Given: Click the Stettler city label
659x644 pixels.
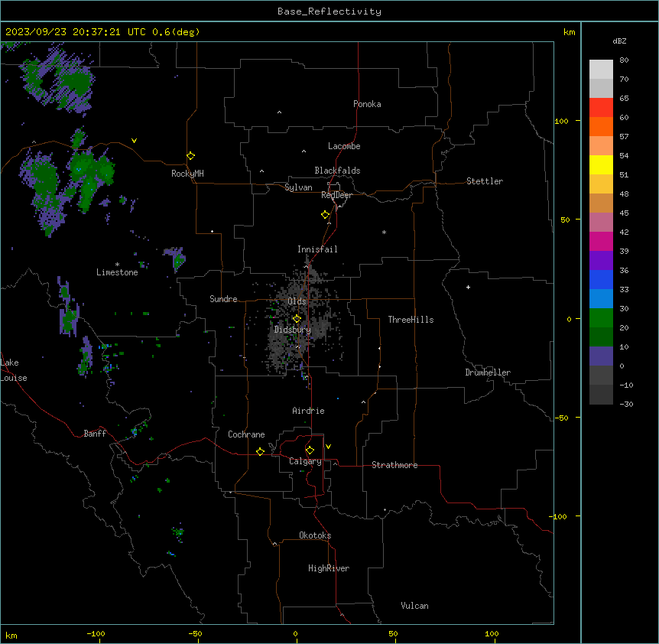Looking at the screenshot, I should click(485, 181).
